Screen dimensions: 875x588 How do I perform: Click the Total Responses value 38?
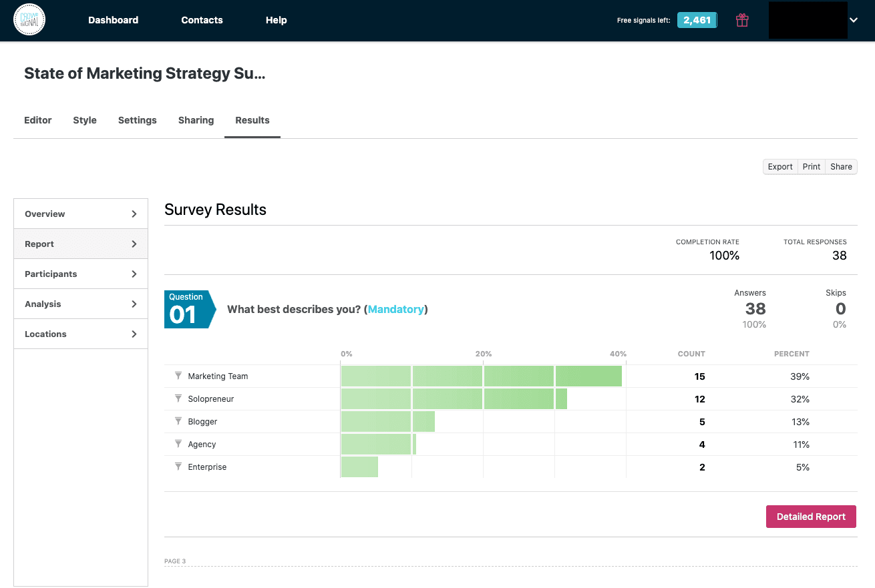[x=840, y=256]
